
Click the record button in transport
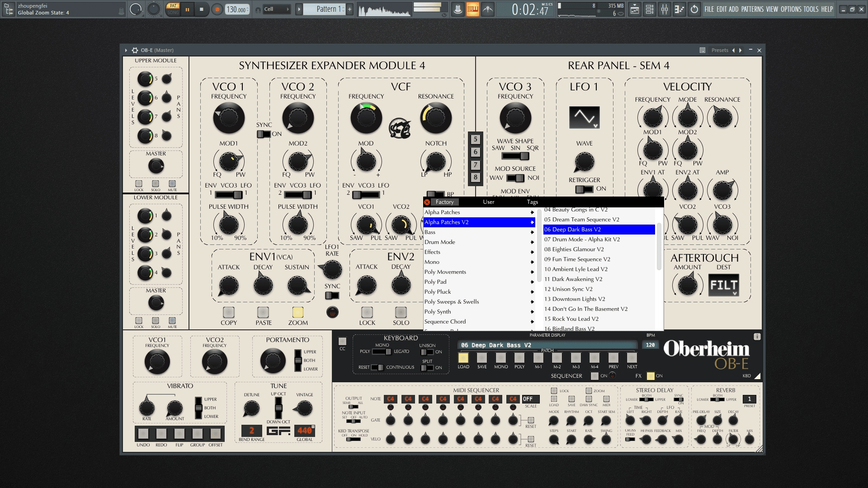(x=217, y=9)
